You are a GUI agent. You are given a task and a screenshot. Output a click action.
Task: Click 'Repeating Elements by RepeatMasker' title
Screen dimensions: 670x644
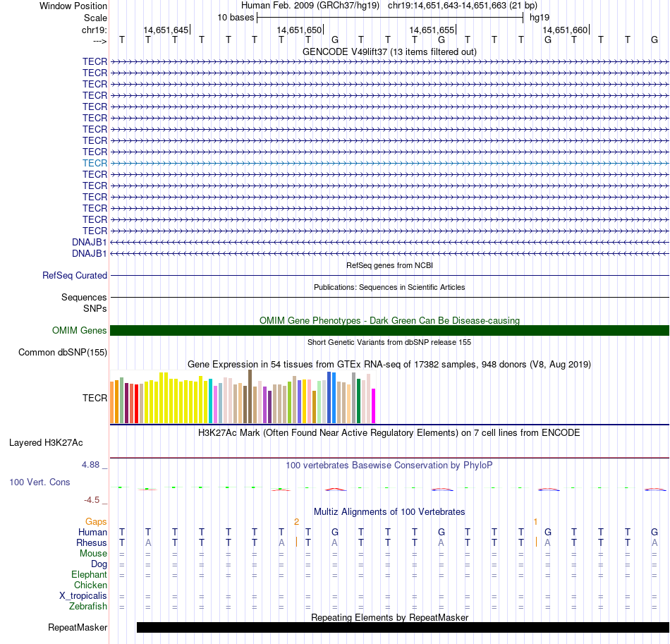tap(390, 617)
